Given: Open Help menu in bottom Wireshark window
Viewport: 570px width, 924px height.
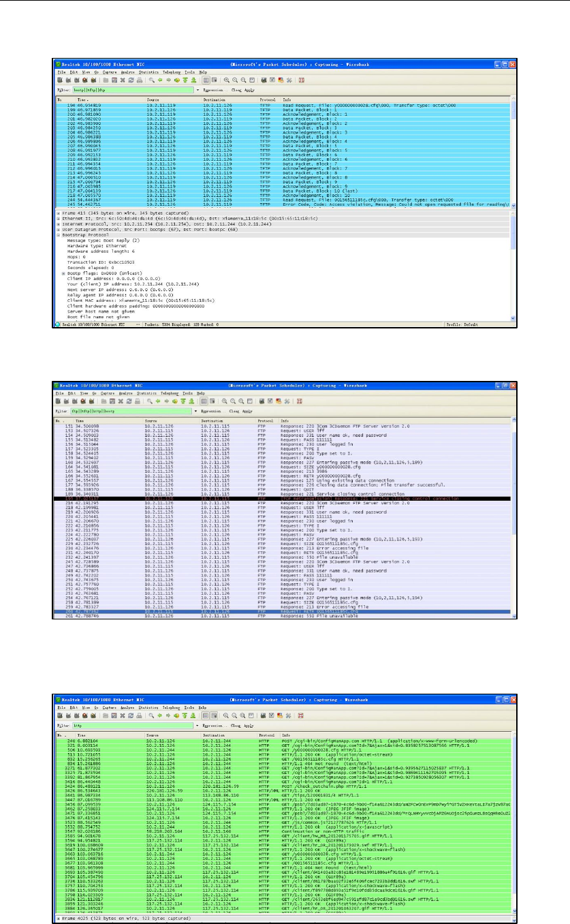Looking at the screenshot, I should tap(202, 707).
